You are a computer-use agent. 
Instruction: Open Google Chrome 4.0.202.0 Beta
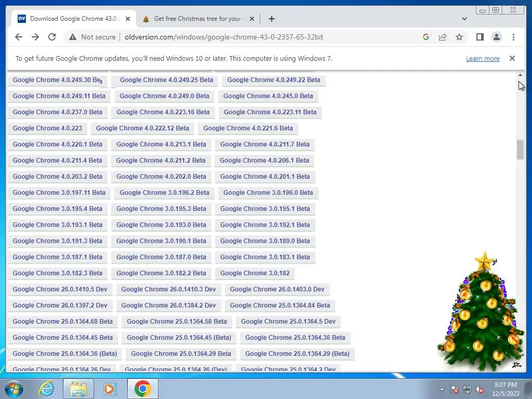161,177
